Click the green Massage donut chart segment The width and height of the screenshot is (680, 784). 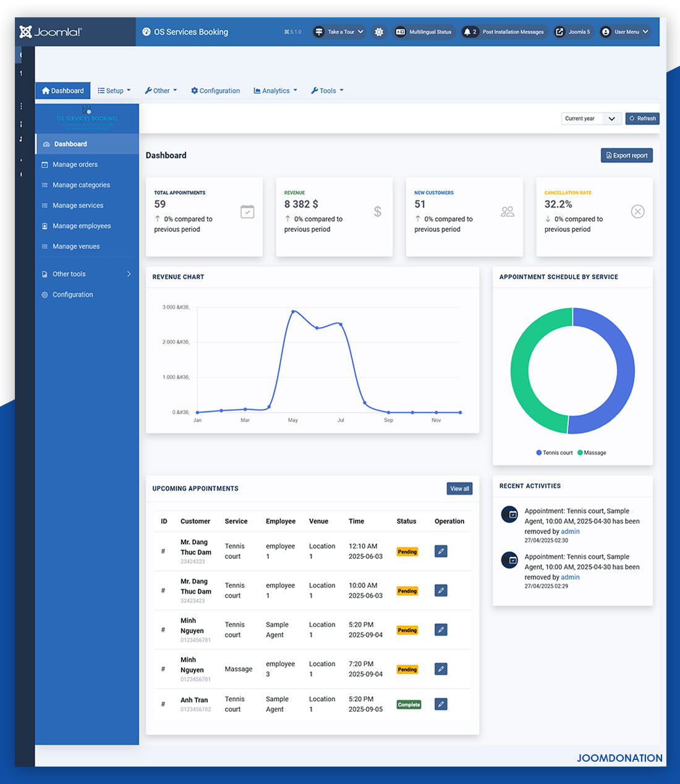click(524, 371)
